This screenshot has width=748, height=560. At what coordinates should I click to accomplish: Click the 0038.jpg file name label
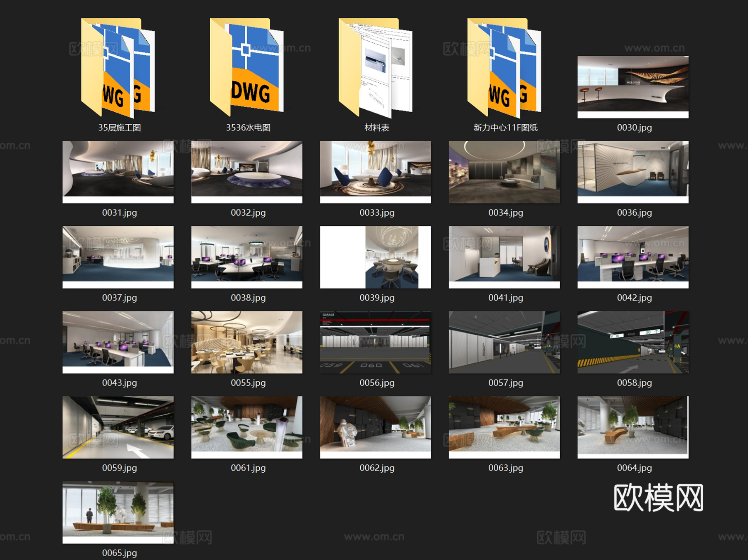[x=249, y=298]
